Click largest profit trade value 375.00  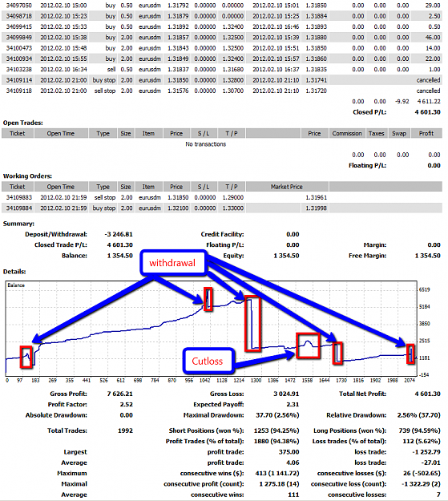point(289,452)
